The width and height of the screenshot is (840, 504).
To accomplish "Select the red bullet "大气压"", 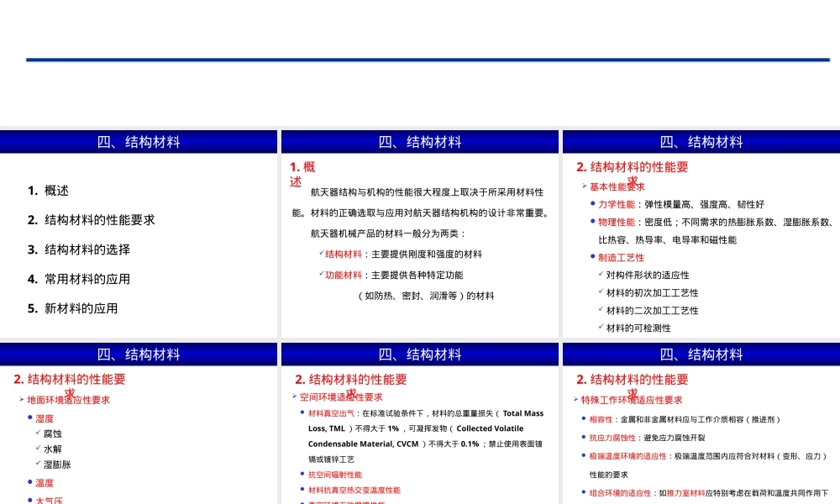I will click(x=50, y=501).
